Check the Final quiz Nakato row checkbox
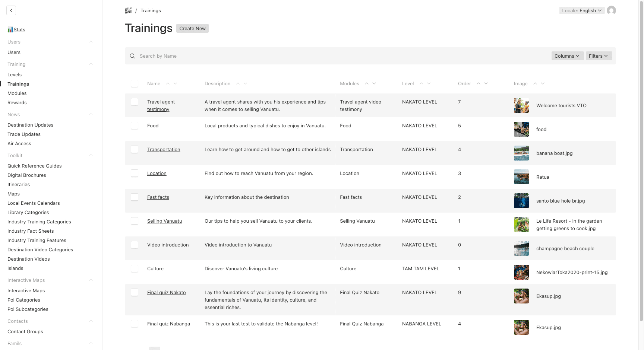 click(x=135, y=292)
